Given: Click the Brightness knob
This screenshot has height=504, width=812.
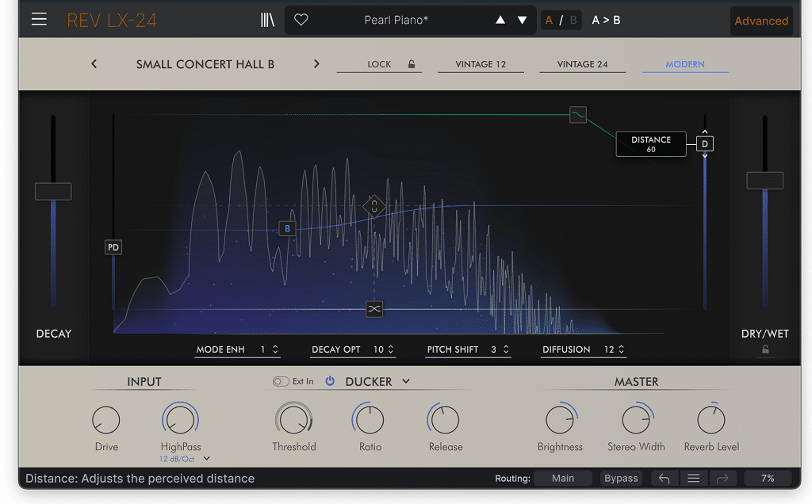Looking at the screenshot, I should pyautogui.click(x=561, y=420).
